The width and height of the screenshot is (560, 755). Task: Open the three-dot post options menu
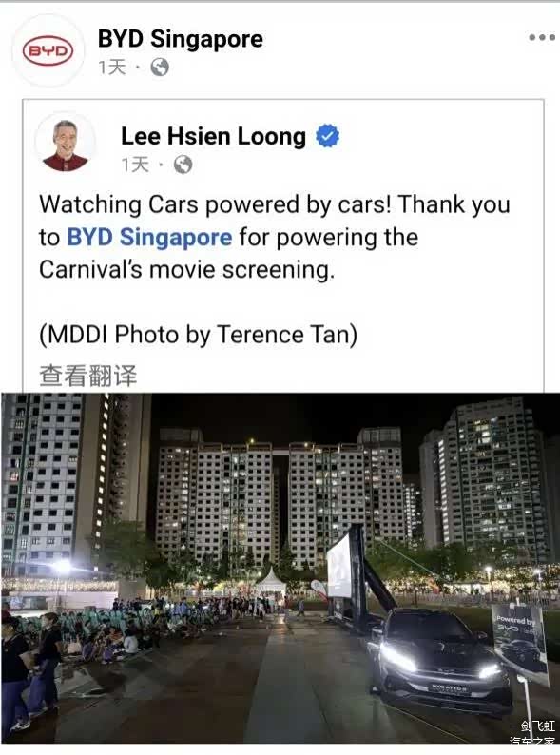point(542,37)
